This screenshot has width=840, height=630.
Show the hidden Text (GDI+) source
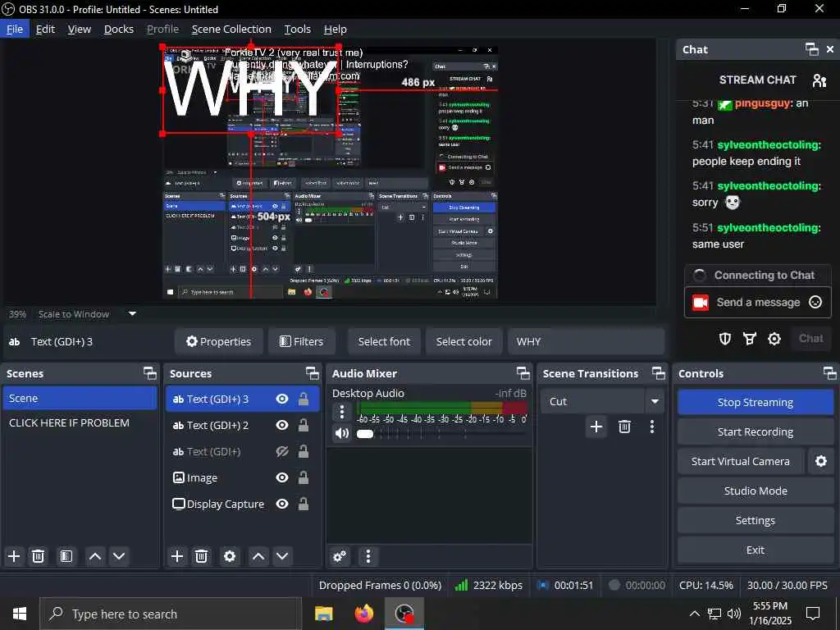coord(282,452)
